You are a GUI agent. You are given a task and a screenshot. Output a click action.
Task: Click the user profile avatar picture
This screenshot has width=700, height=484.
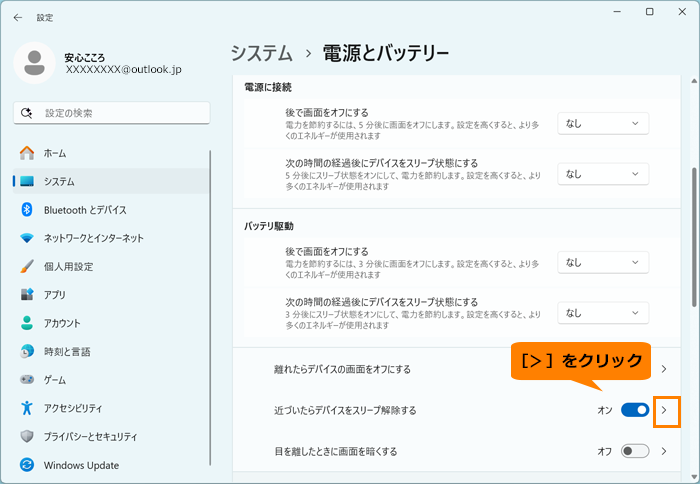coord(34,63)
